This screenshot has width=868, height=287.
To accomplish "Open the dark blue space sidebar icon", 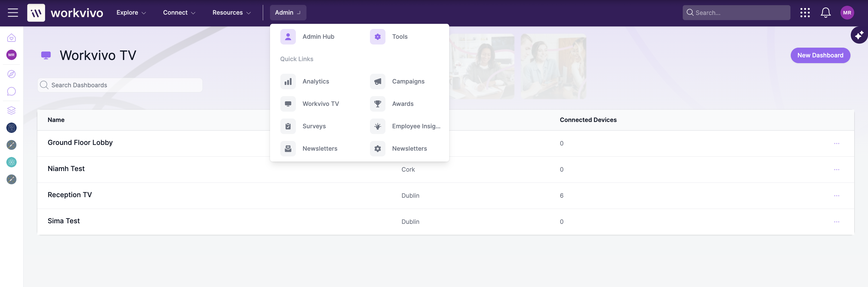I will coord(11,128).
